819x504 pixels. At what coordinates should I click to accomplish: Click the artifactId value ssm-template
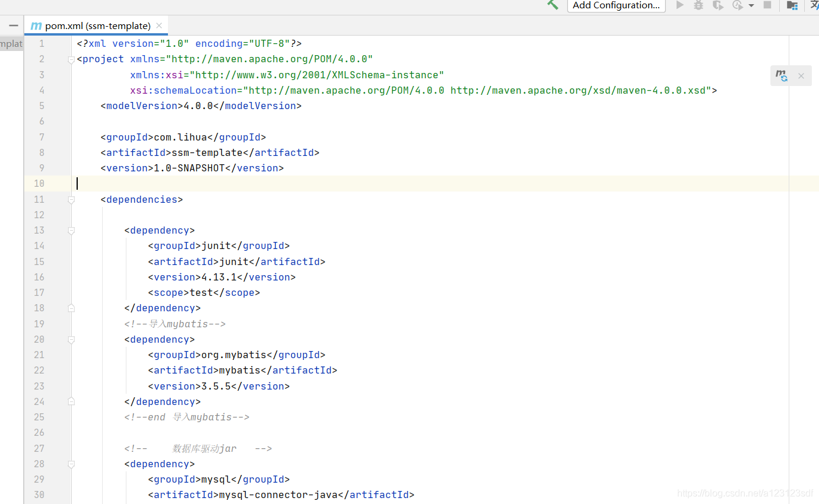point(207,153)
